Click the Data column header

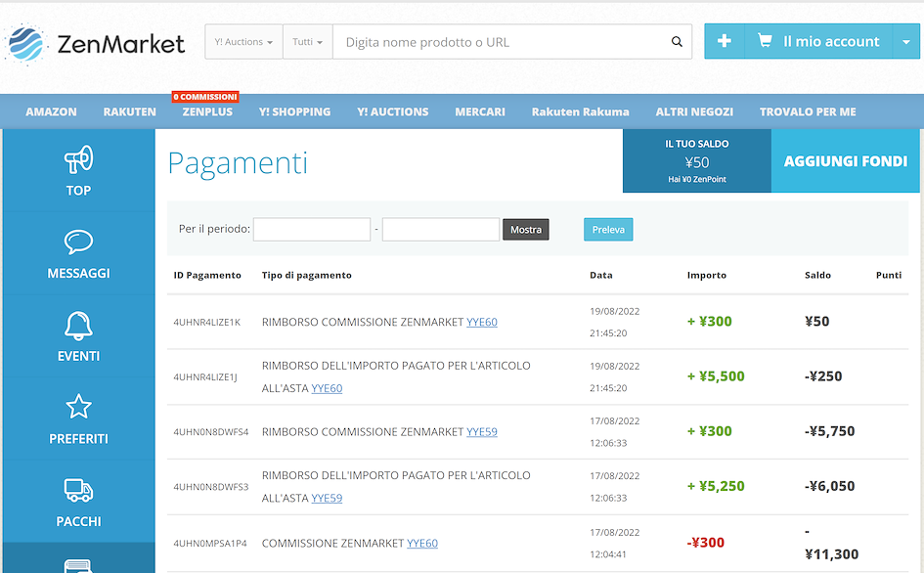601,276
